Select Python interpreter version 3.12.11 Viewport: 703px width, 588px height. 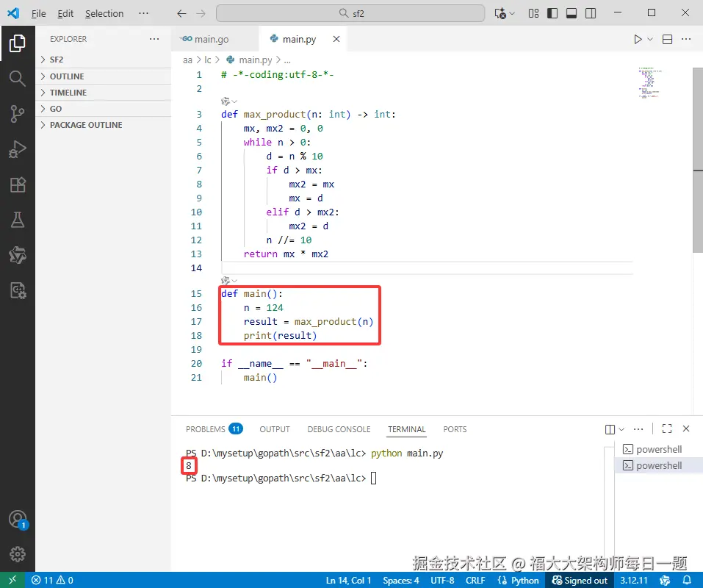tap(634, 581)
